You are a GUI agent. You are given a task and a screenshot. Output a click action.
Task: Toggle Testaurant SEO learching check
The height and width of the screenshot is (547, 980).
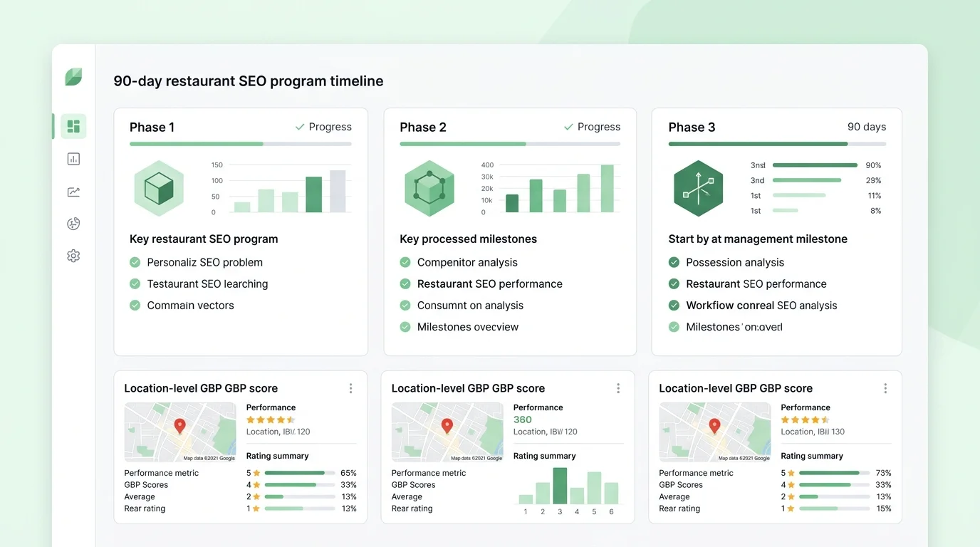(x=135, y=283)
